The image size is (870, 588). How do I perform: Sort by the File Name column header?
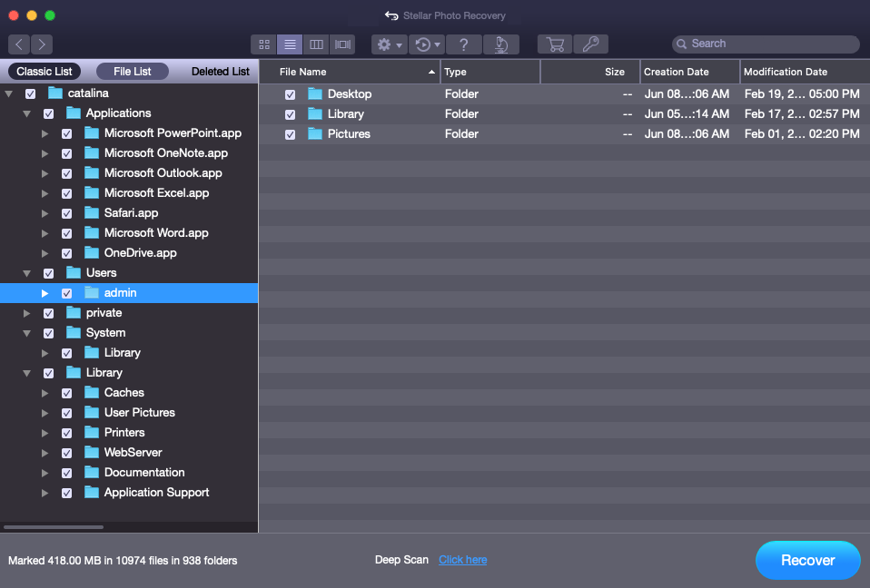351,72
